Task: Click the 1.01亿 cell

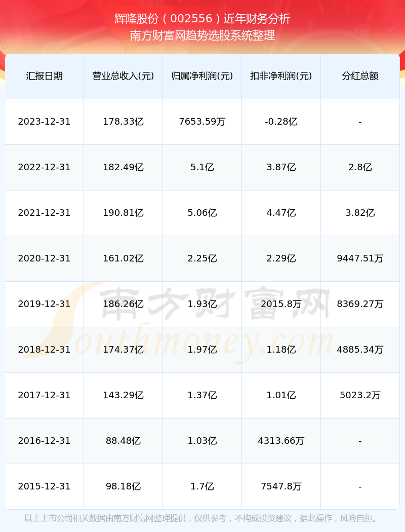Action: click(x=281, y=395)
